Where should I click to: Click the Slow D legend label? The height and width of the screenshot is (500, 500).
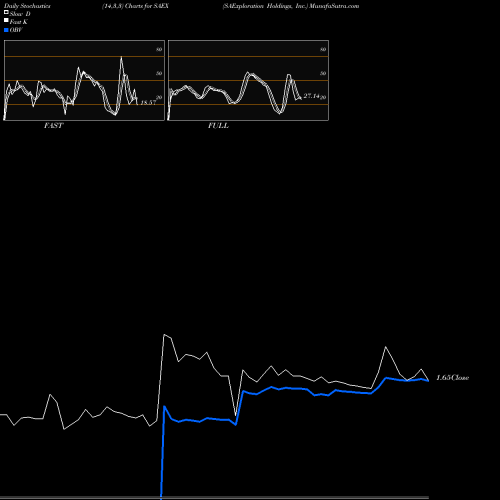point(20,14)
